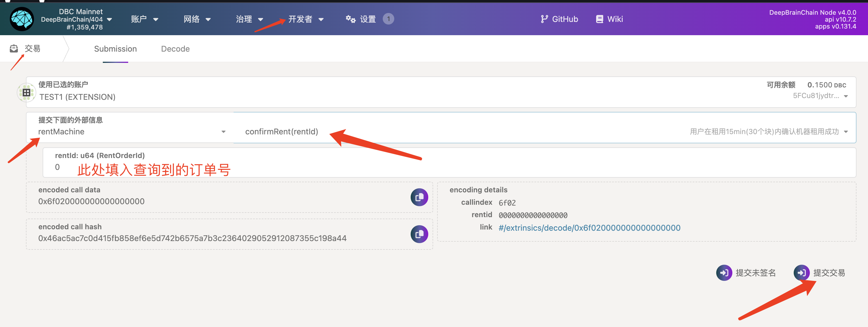Click the rentId input field

(x=449, y=163)
